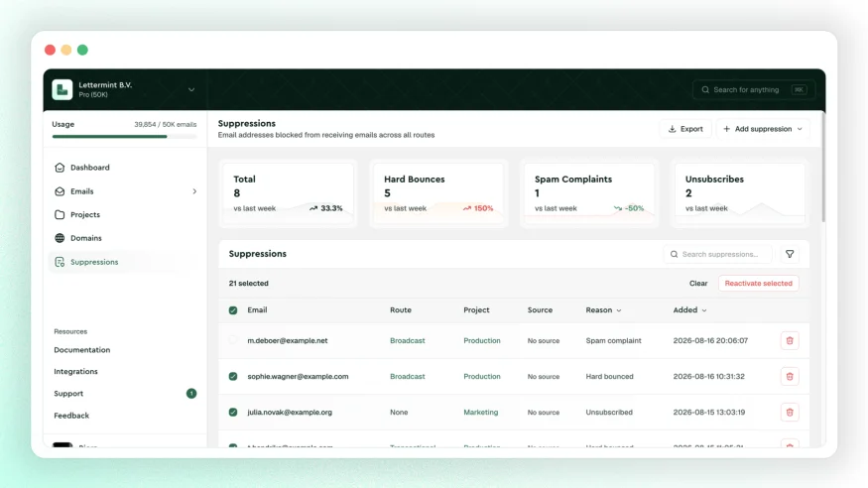This screenshot has height=488, width=868.
Task: Uncheck the julia.novak@example.org row checkbox
Action: coord(233,413)
